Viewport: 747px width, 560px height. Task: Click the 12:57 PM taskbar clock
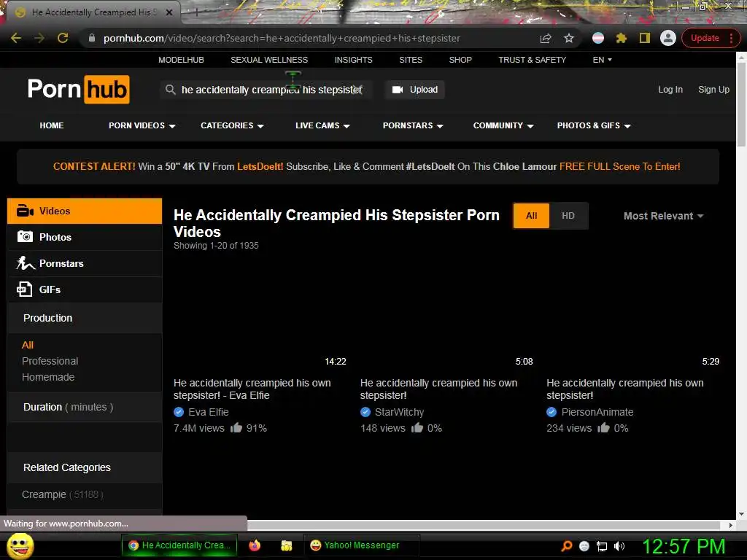pos(684,546)
